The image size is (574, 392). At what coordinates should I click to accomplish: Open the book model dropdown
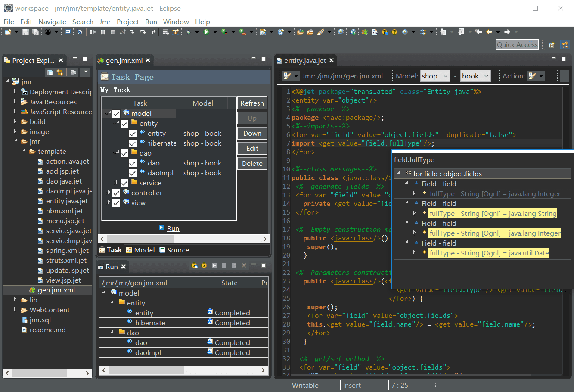pyautogui.click(x=475, y=76)
